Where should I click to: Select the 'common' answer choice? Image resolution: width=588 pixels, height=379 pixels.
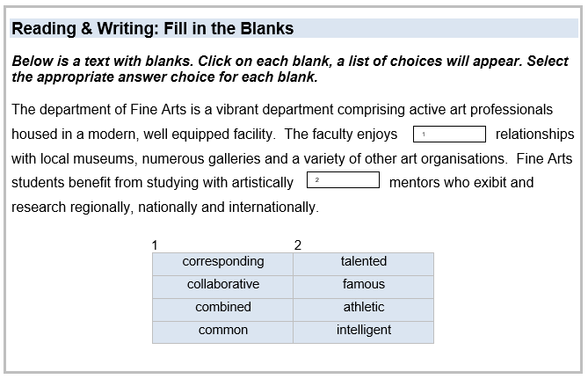[223, 331]
